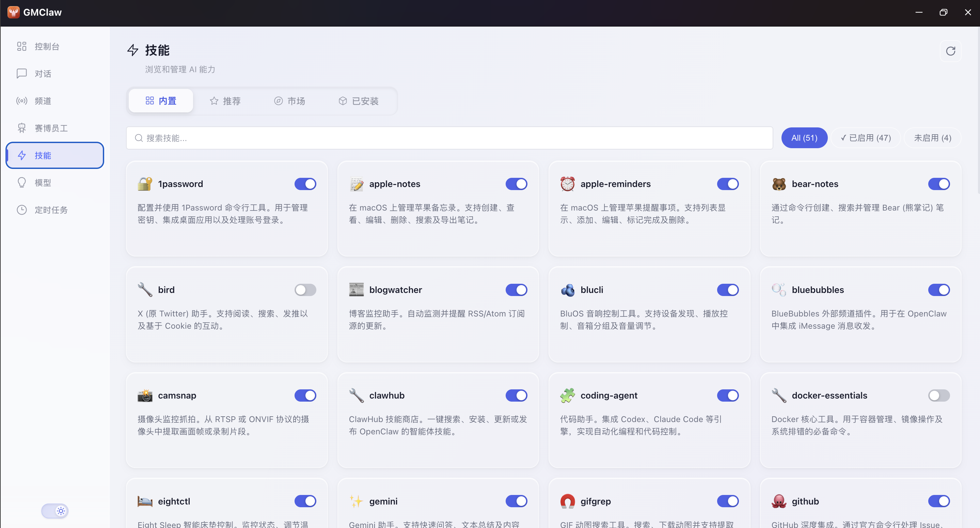The height and width of the screenshot is (528, 980).
Task: Open the 已安装 installed tab
Action: click(358, 101)
